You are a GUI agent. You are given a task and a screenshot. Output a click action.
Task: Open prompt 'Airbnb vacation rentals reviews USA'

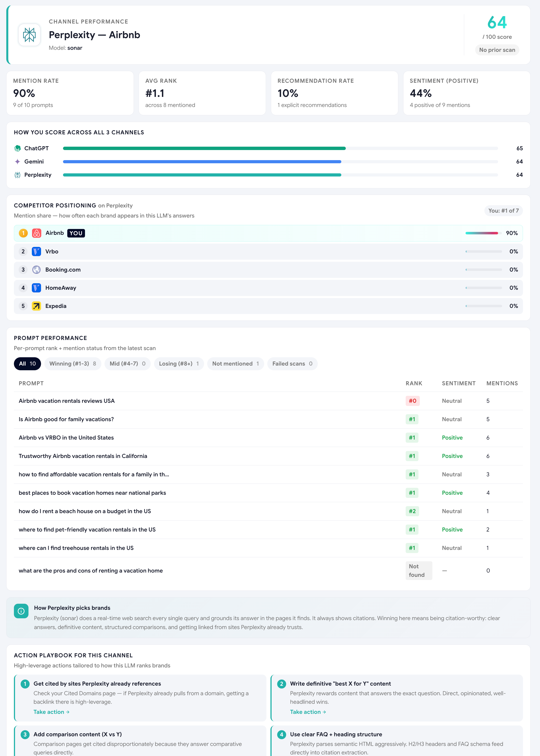(x=67, y=401)
